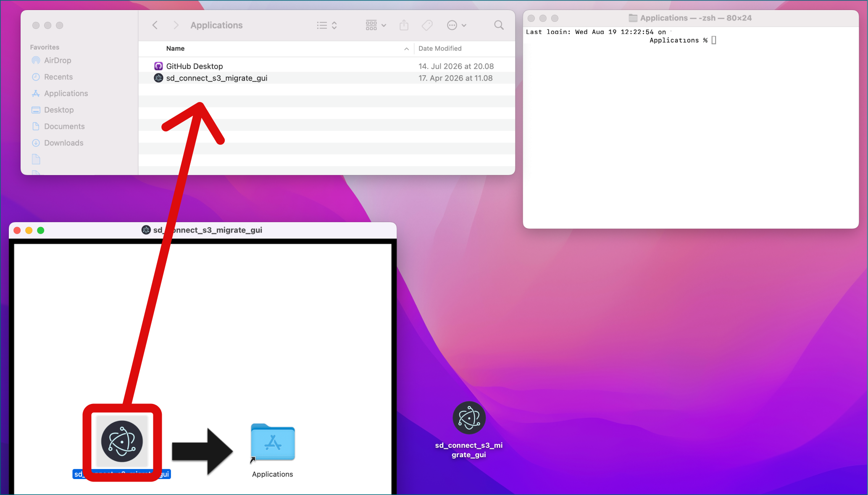
Task: Click the Finder search magnifier icon
Action: click(499, 25)
